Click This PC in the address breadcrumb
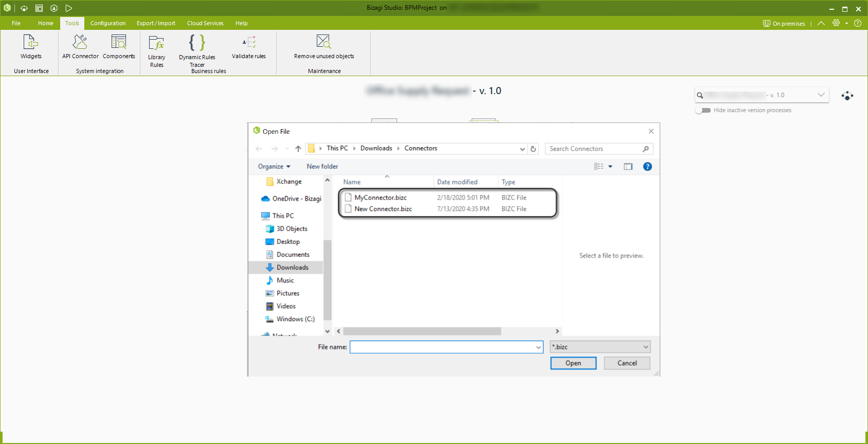This screenshot has width=868, height=444. (337, 148)
